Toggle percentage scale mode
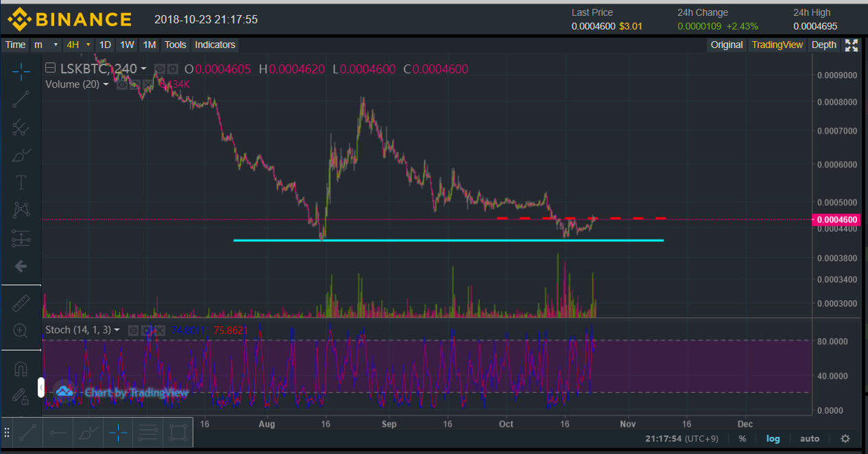This screenshot has width=868, height=454. tap(742, 438)
